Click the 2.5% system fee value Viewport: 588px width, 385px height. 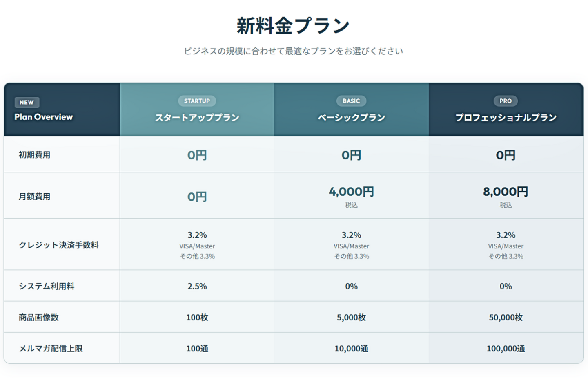point(197,286)
